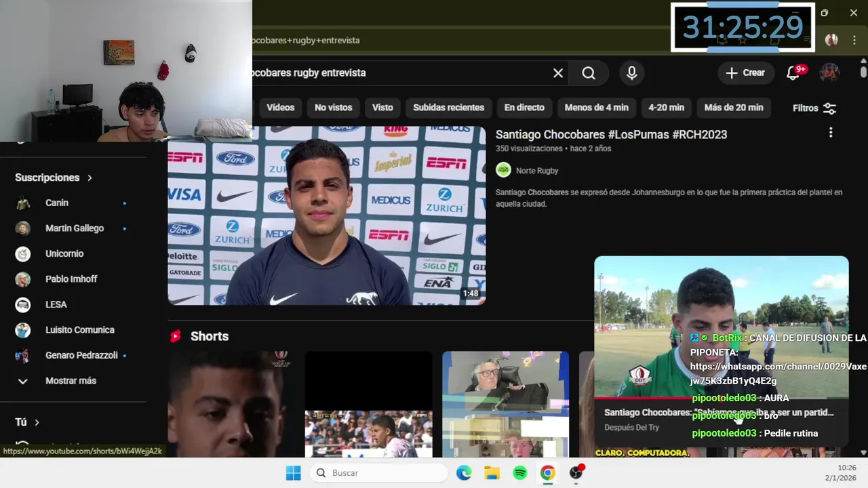Select the Menos de 4 min chip
Image resolution: width=868 pixels, height=488 pixels.
pyautogui.click(x=597, y=108)
